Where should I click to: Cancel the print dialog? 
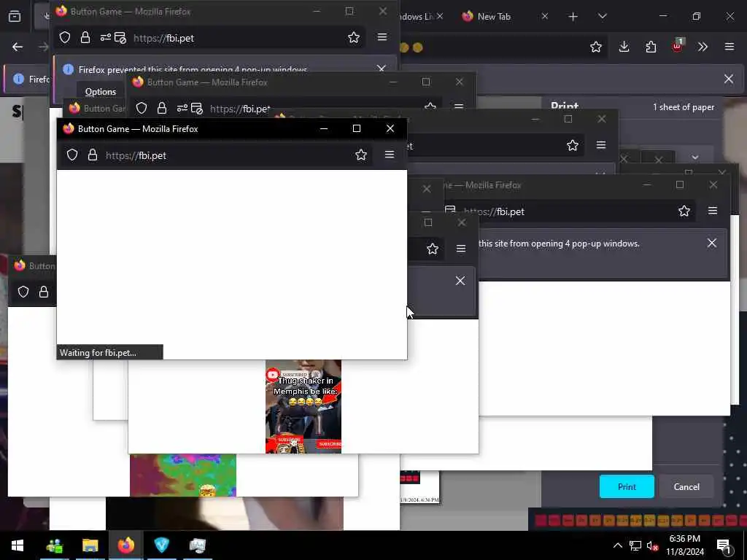(x=686, y=486)
